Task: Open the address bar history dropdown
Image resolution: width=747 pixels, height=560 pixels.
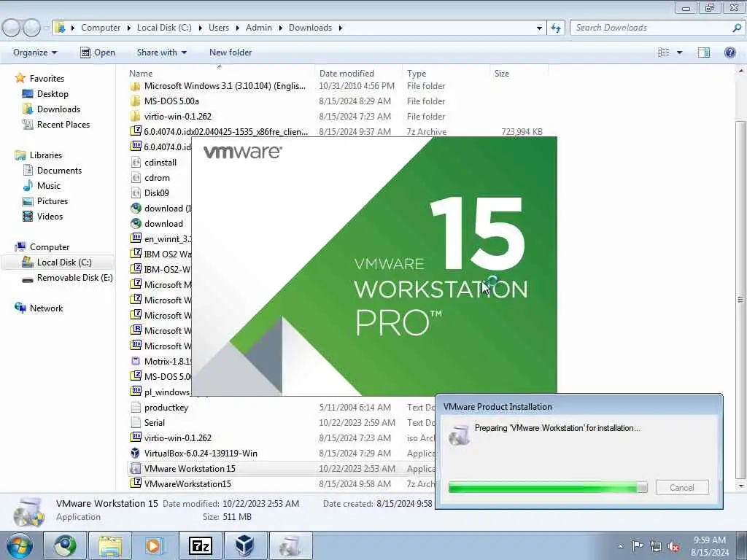Action: point(539,28)
